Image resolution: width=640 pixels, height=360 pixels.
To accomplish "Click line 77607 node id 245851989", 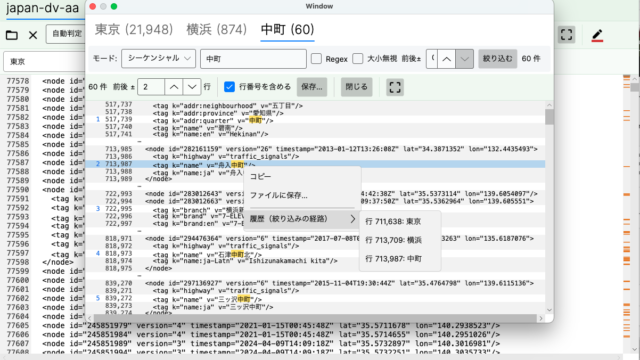I will 271,344.
